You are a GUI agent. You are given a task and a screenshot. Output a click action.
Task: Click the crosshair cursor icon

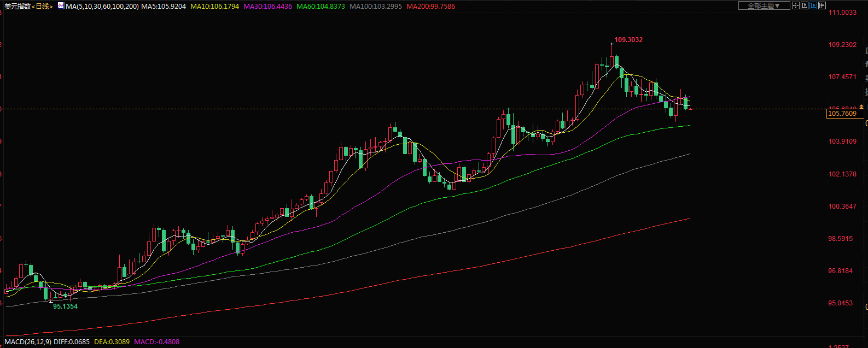(796, 5)
